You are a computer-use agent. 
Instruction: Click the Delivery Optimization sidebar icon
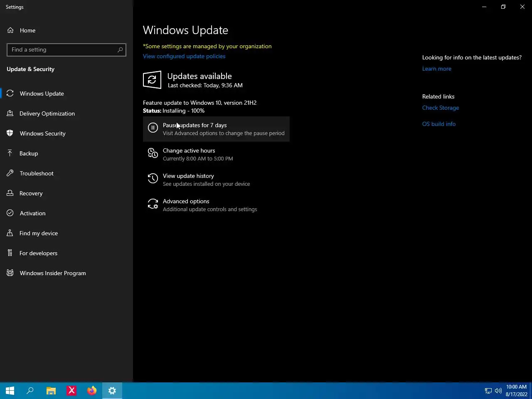click(x=10, y=113)
